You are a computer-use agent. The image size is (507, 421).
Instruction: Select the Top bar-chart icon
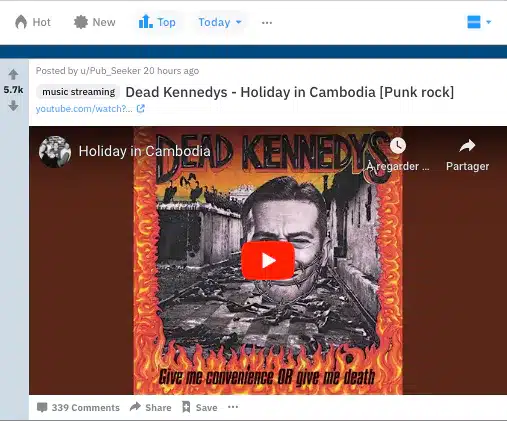click(146, 22)
